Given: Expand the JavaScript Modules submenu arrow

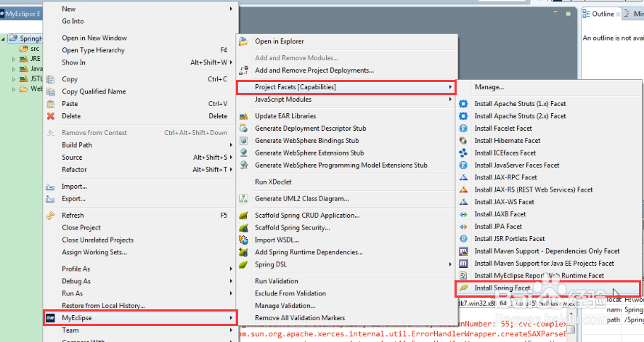Looking at the screenshot, I should (x=450, y=99).
